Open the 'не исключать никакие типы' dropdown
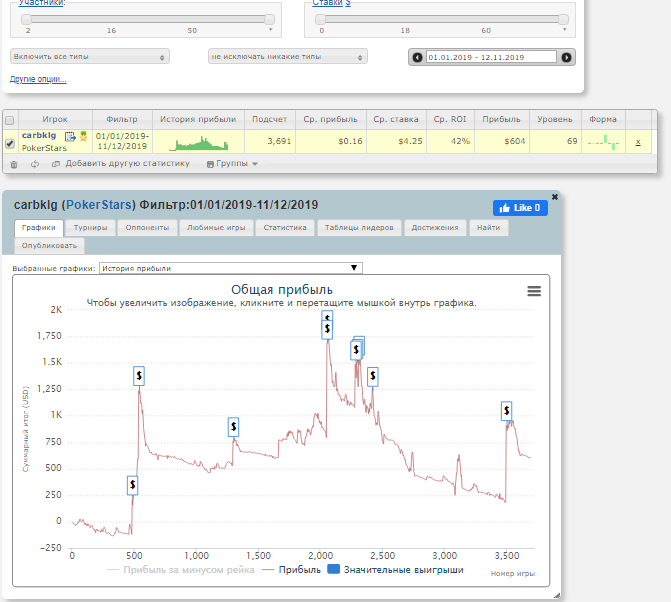The image size is (671, 602). (x=288, y=56)
